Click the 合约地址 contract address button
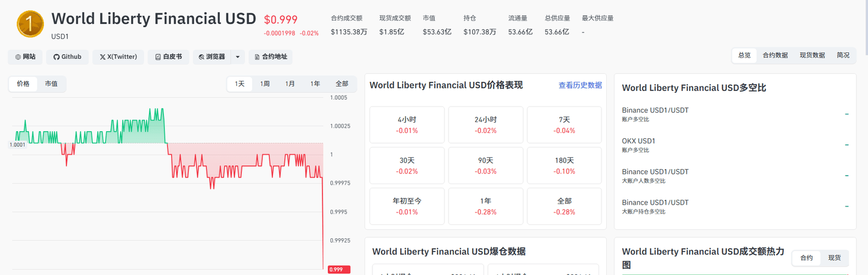Screen dimensions: 868x275 click(x=270, y=57)
